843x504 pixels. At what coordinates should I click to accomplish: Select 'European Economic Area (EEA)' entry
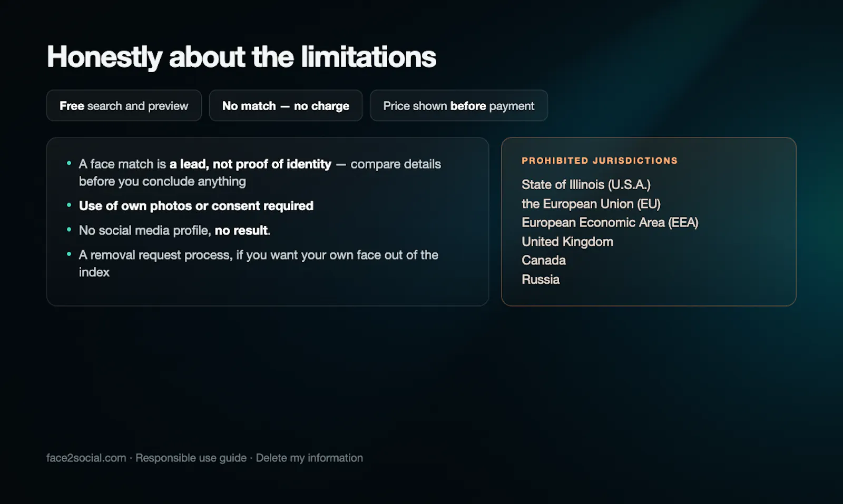pyautogui.click(x=610, y=223)
